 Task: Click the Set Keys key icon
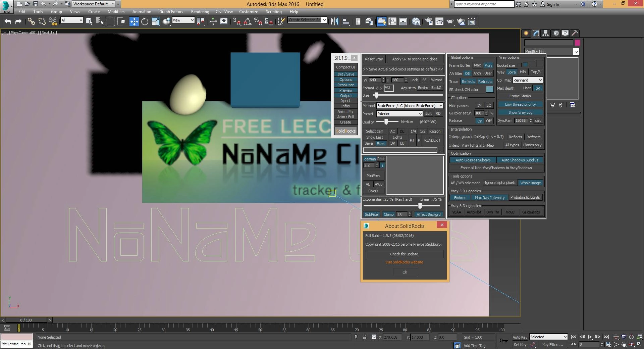click(503, 341)
